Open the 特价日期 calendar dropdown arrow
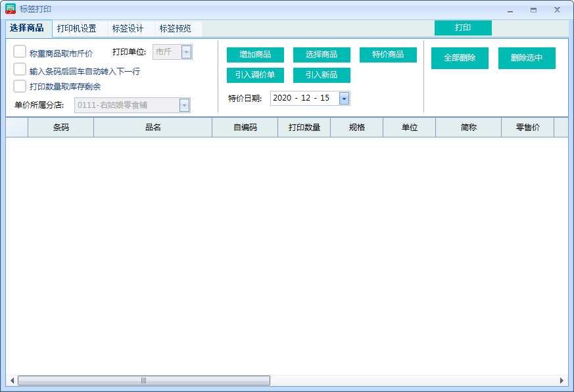Viewport: 574px width, 392px height. (x=344, y=98)
